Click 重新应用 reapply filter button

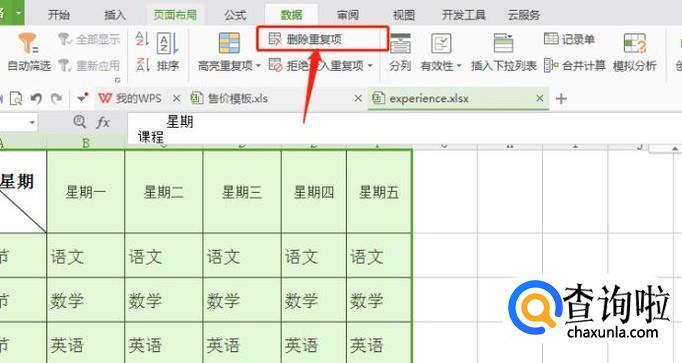(89, 66)
